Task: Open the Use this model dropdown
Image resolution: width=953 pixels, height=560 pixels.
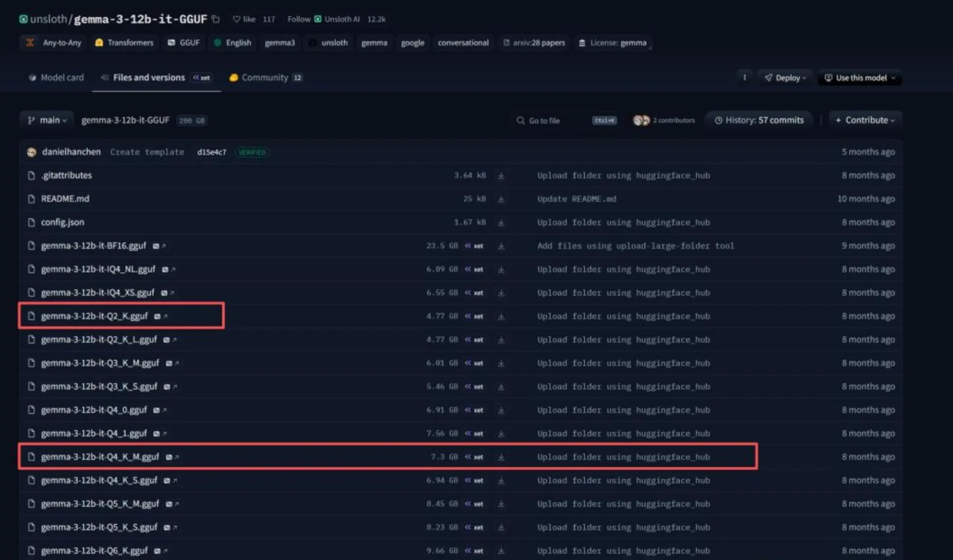Action: [860, 77]
